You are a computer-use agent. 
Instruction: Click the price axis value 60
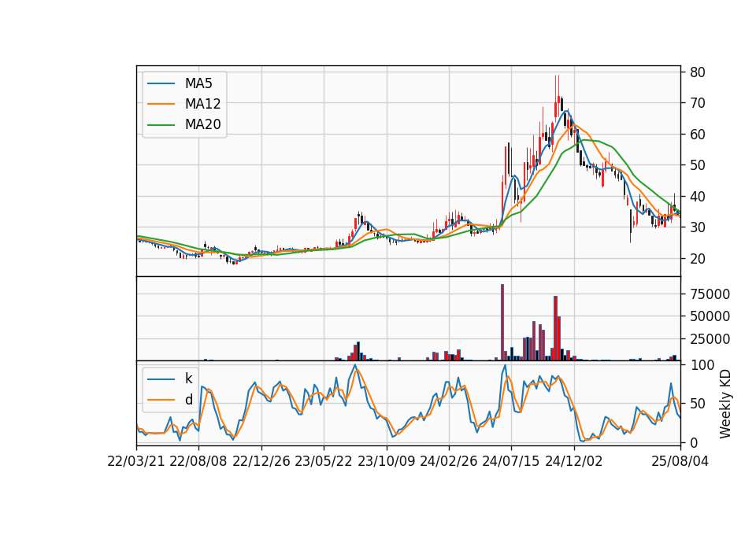(x=697, y=135)
